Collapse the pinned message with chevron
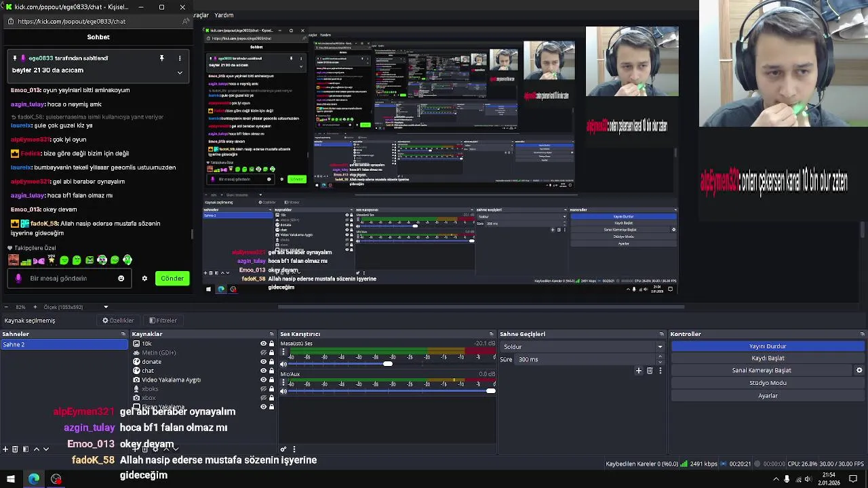This screenshot has height=488, width=868. pos(180,72)
